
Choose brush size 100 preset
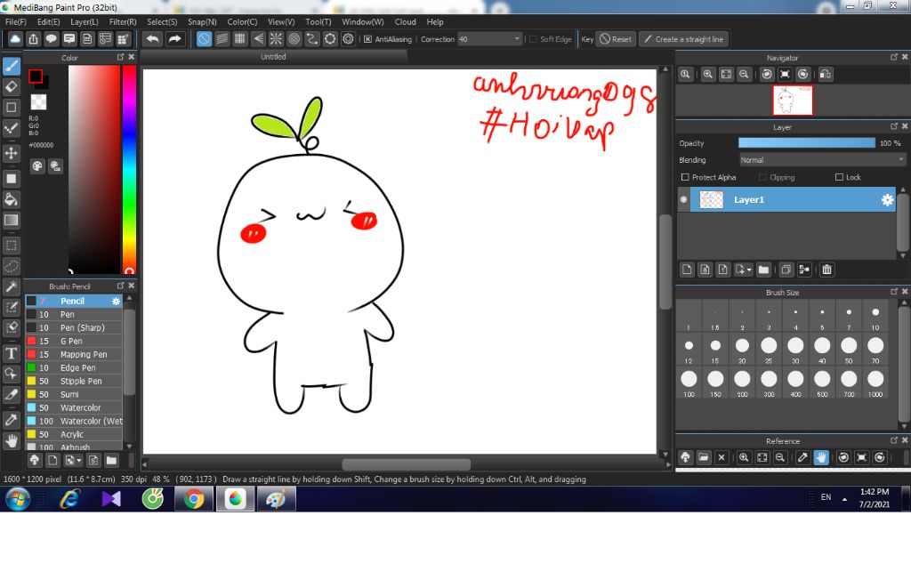(x=689, y=383)
